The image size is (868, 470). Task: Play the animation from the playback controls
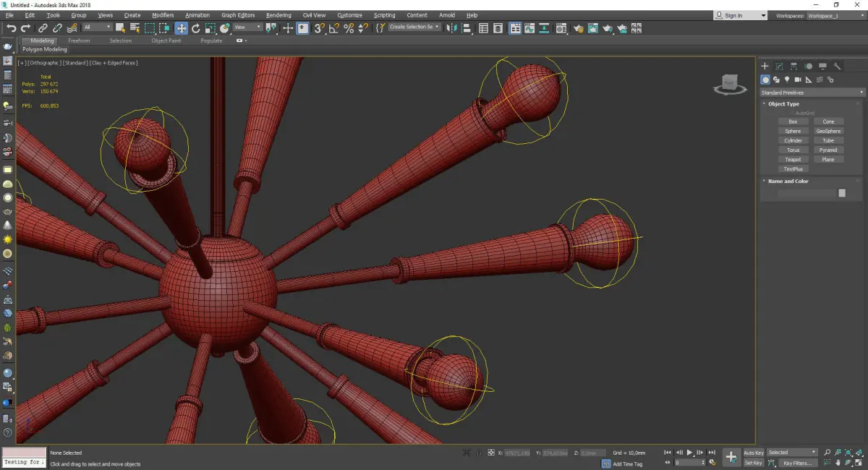(x=689, y=453)
